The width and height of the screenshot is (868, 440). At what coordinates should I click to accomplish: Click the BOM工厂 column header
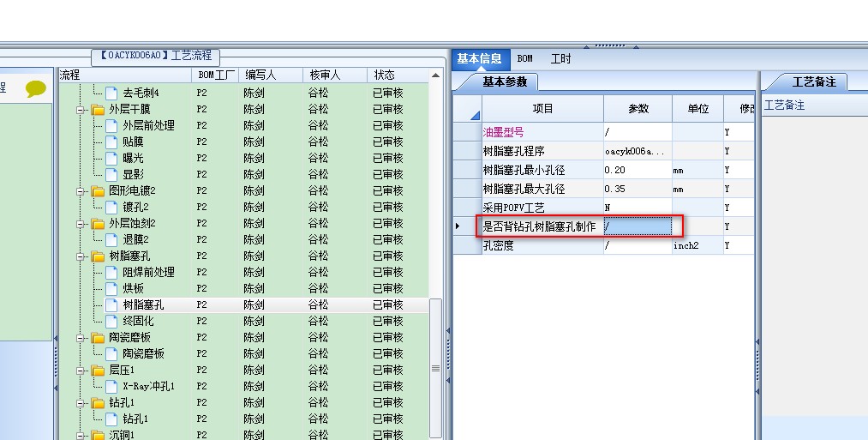click(216, 75)
